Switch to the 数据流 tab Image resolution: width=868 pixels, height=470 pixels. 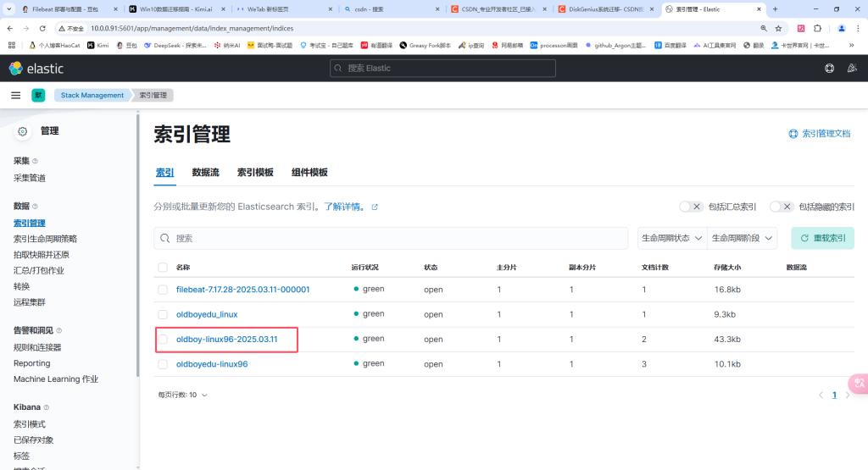pyautogui.click(x=205, y=173)
